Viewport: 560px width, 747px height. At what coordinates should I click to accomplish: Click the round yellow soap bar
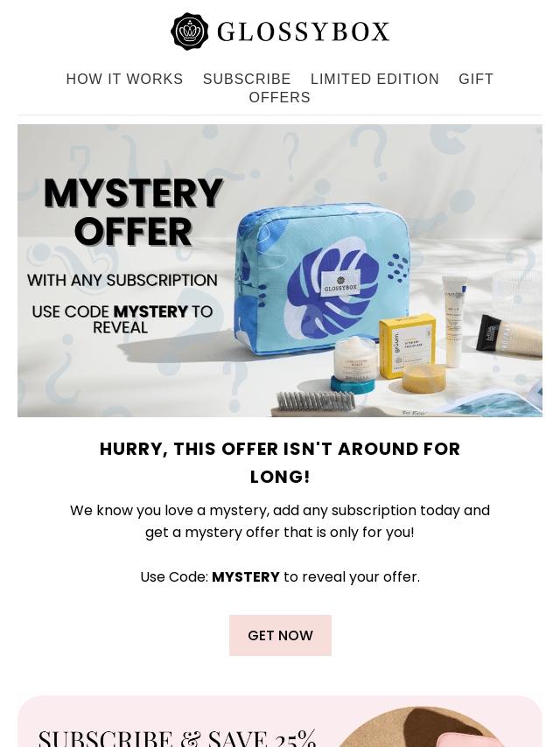(x=423, y=380)
